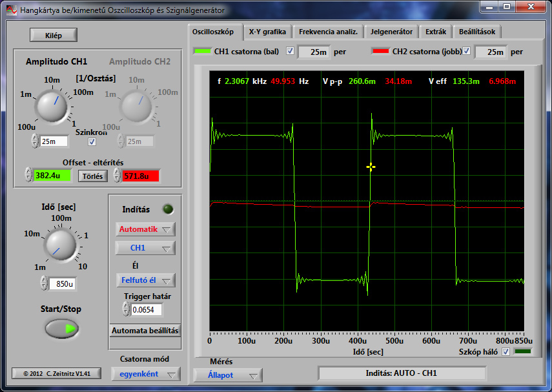Click the time base value stepper
This screenshot has width=552, height=392.
click(44, 283)
